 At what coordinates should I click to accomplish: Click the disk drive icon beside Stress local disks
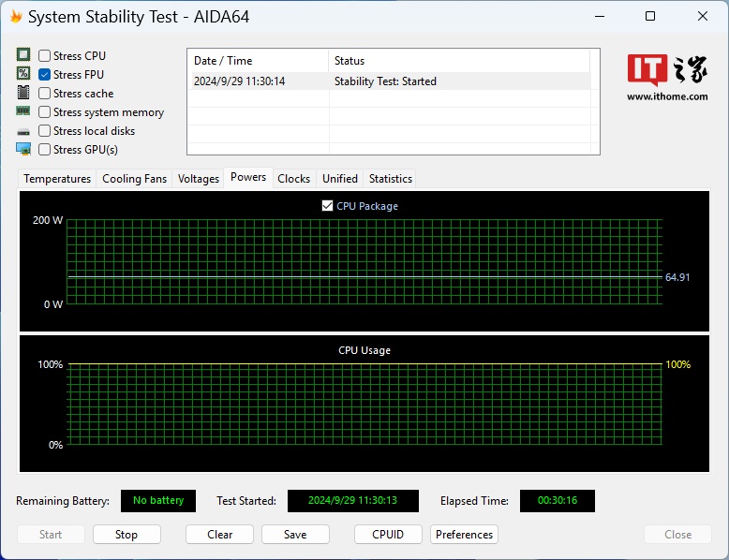tap(23, 132)
